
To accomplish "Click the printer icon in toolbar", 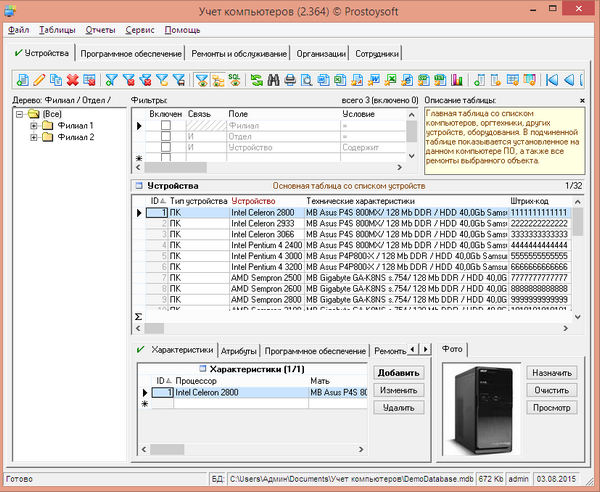I will tap(290, 79).
